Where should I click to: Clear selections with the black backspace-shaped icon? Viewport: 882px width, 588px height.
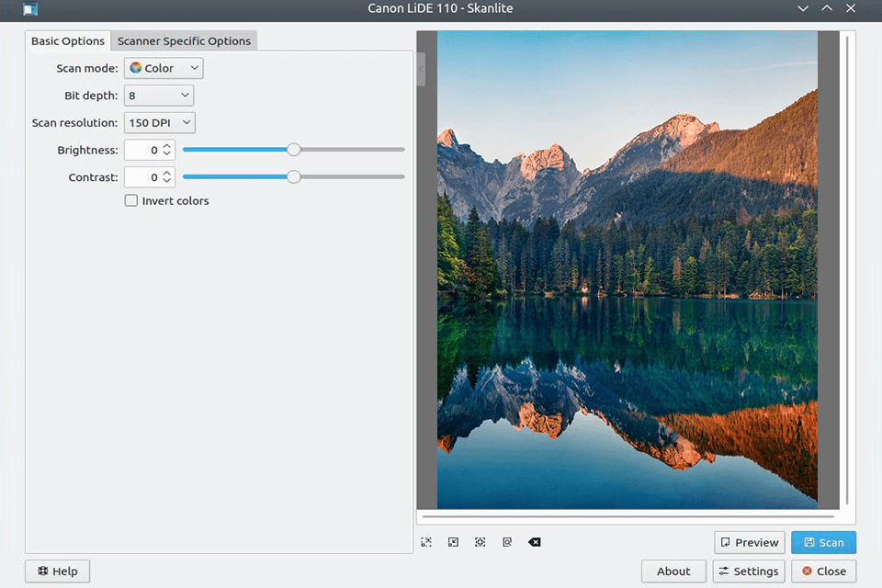point(535,542)
